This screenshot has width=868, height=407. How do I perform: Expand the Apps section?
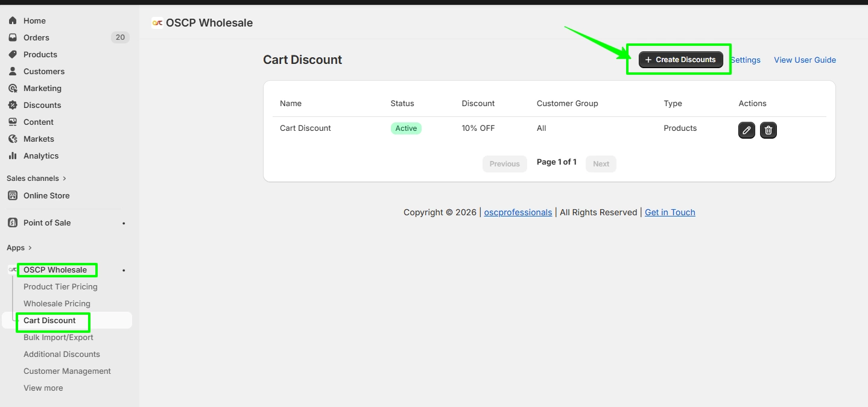coord(19,247)
